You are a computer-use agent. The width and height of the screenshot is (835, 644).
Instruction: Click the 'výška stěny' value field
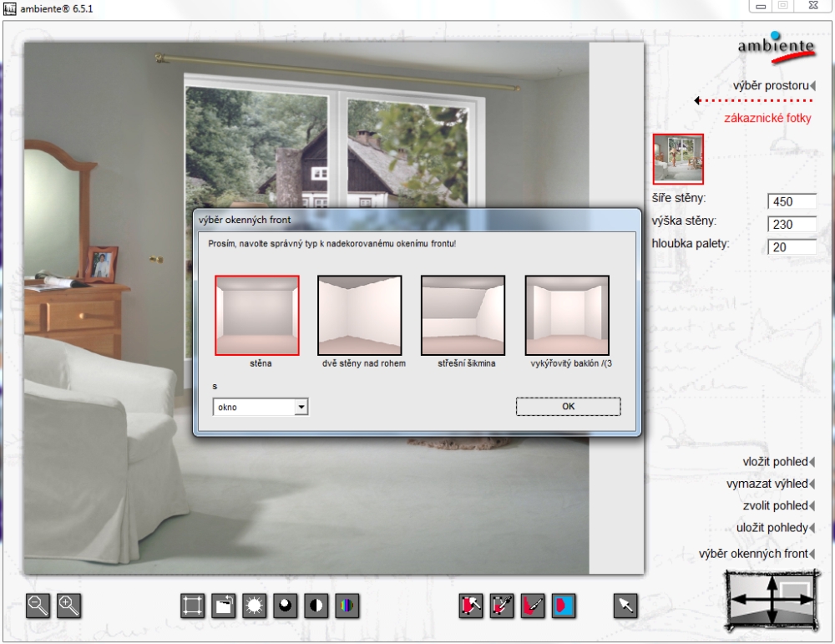tap(792, 224)
